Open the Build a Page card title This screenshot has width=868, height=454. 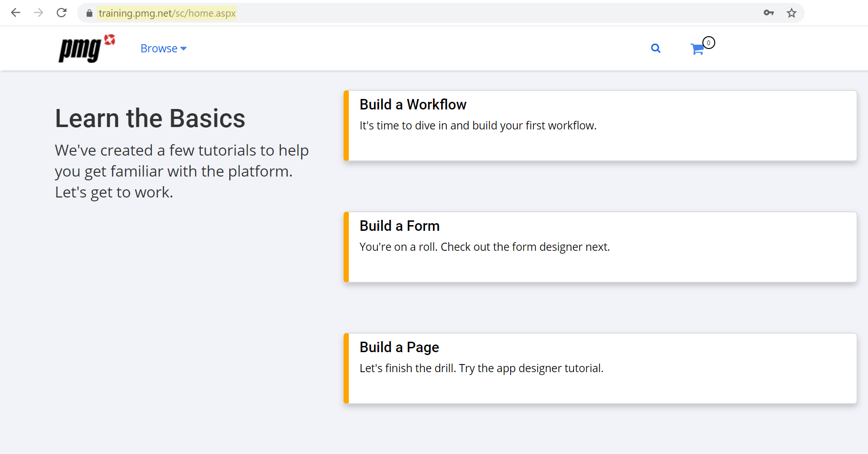coord(399,347)
